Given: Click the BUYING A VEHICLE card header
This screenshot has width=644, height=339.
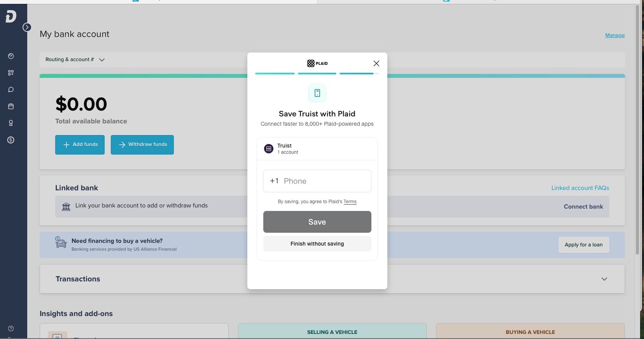Looking at the screenshot, I should tap(530, 332).
